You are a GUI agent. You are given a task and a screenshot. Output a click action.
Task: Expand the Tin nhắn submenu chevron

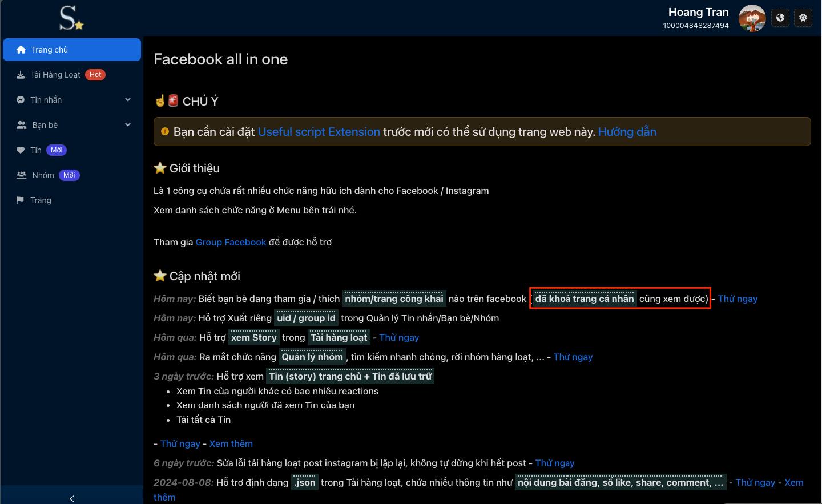[x=128, y=100]
